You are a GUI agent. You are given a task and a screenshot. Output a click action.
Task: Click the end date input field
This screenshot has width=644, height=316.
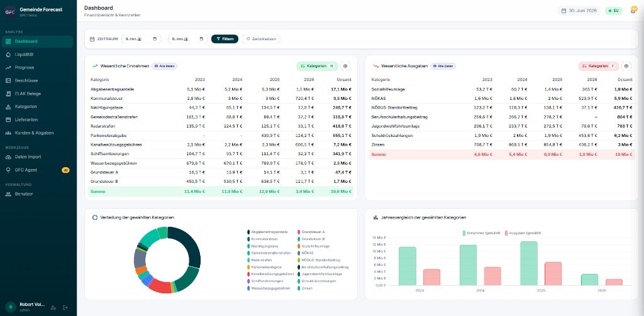[x=187, y=39]
